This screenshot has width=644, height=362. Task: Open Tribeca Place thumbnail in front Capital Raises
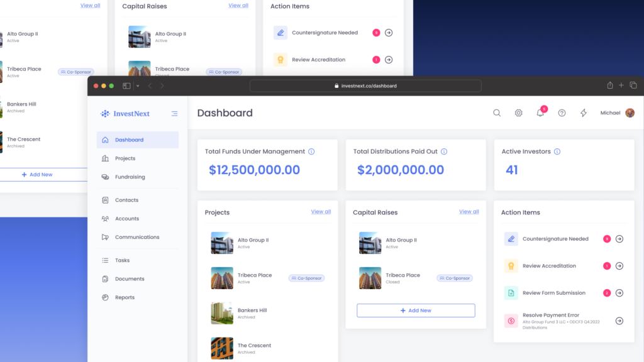[370, 278]
